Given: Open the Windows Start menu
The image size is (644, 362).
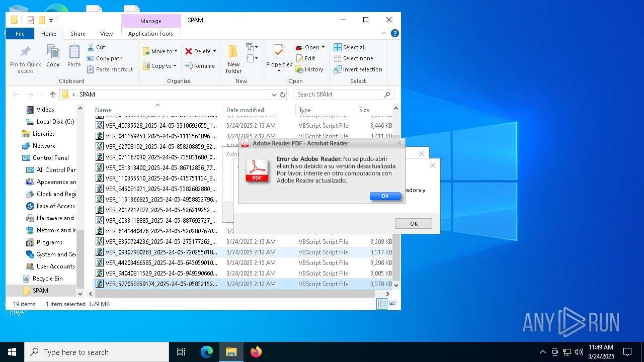Looking at the screenshot, I should tap(12, 352).
